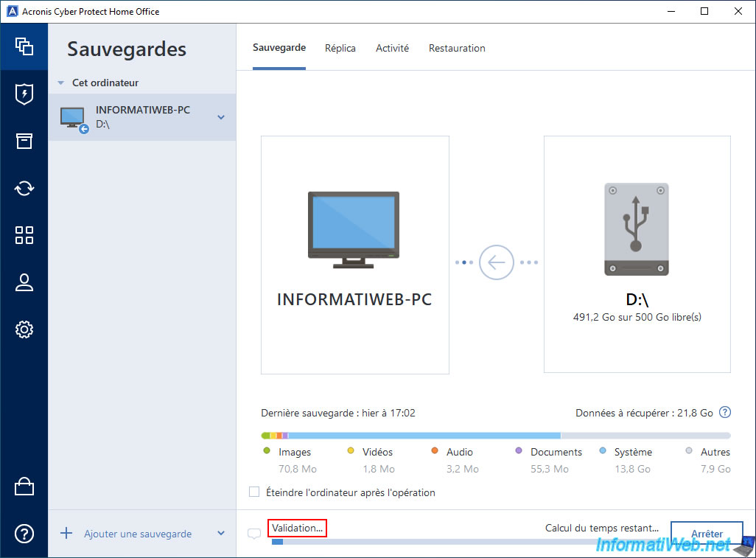
Task: Click the 491,2 Go sur 500 Go libre(s) text
Action: coord(637,317)
